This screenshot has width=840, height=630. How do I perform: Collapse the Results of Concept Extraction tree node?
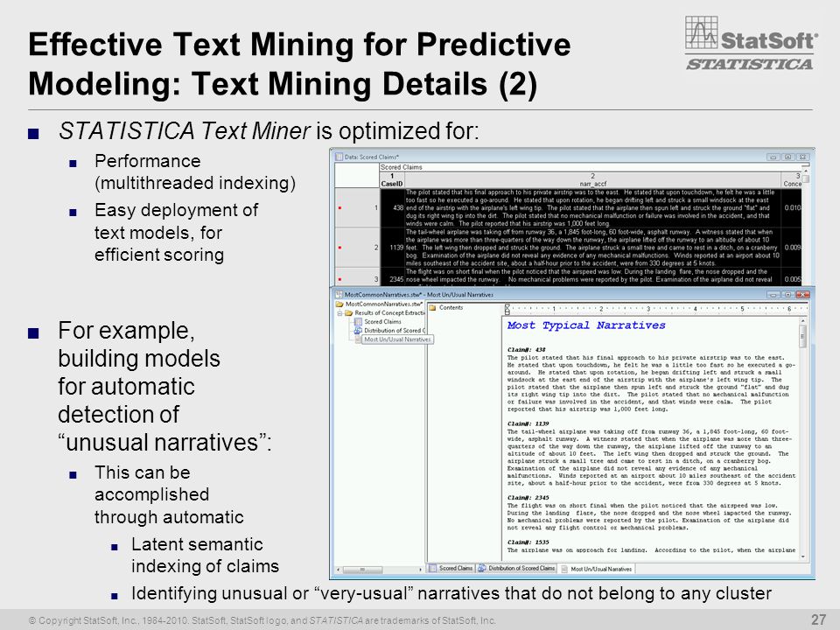point(339,313)
